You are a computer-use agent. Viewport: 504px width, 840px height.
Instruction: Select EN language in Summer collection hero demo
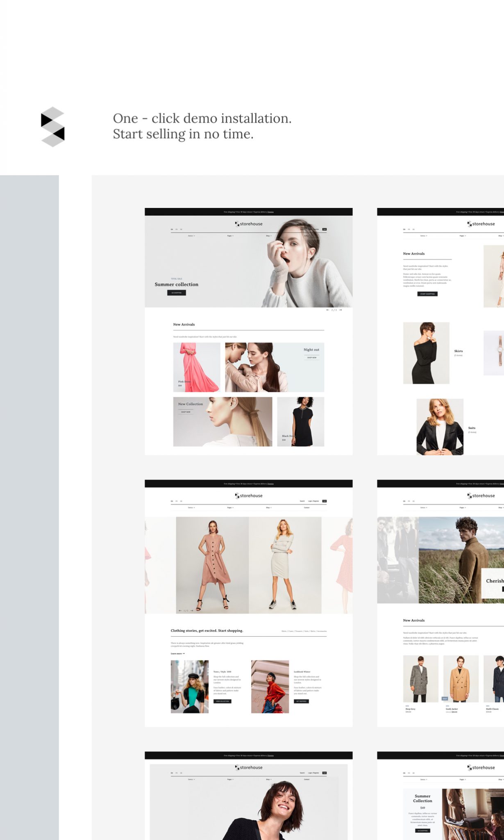click(x=172, y=229)
